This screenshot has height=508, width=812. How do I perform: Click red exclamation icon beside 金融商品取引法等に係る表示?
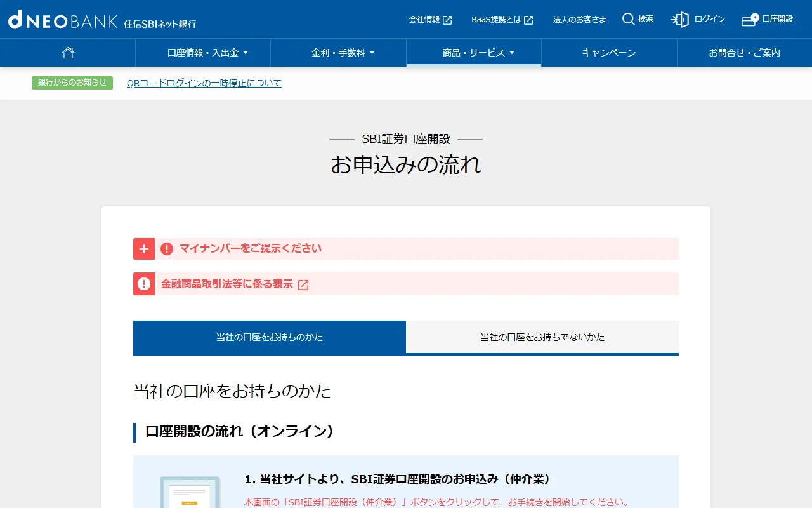click(144, 284)
